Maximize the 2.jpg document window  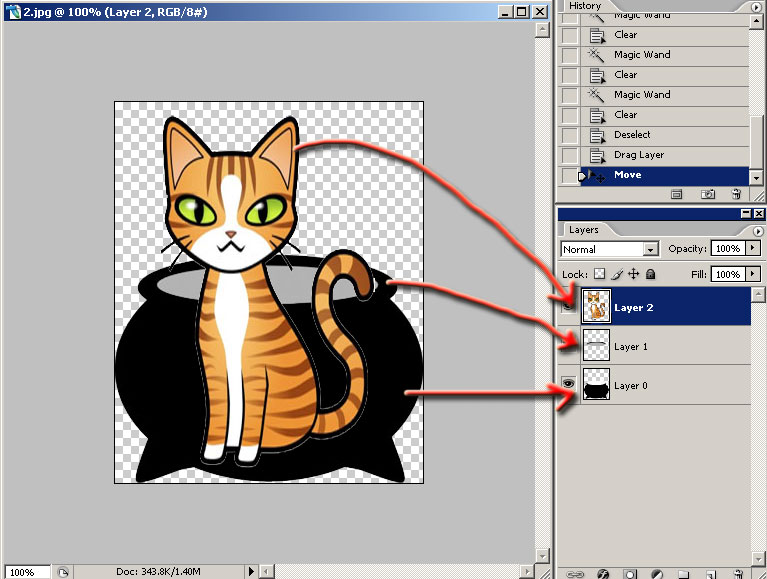(x=522, y=12)
